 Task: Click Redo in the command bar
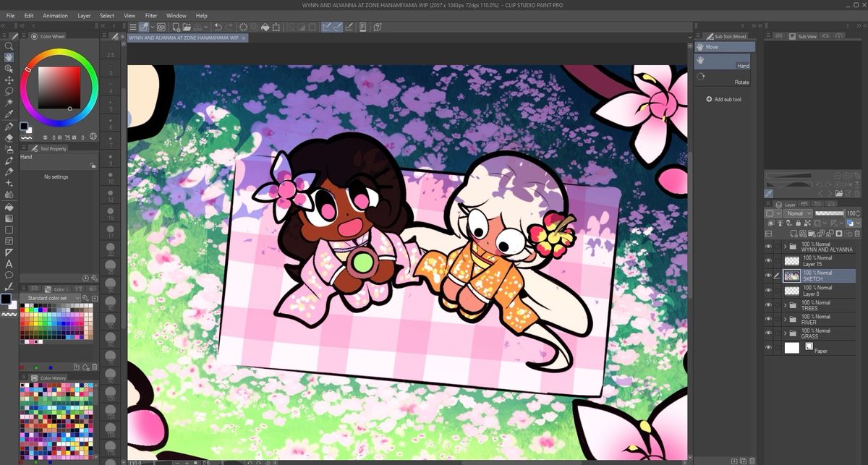coord(229,27)
